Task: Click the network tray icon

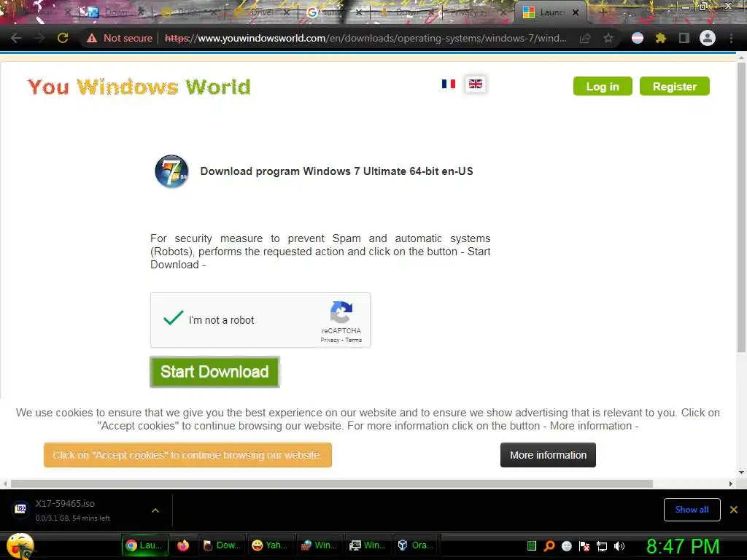Action: [x=602, y=546]
